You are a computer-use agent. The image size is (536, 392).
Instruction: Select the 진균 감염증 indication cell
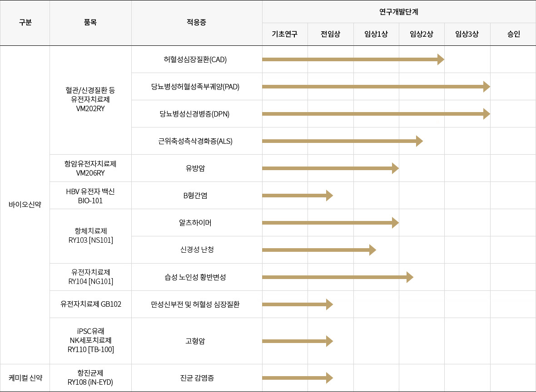[197, 377]
